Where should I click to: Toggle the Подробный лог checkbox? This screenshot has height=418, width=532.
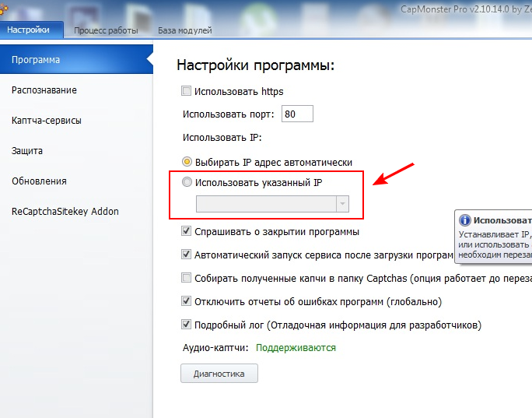pyautogui.click(x=186, y=325)
